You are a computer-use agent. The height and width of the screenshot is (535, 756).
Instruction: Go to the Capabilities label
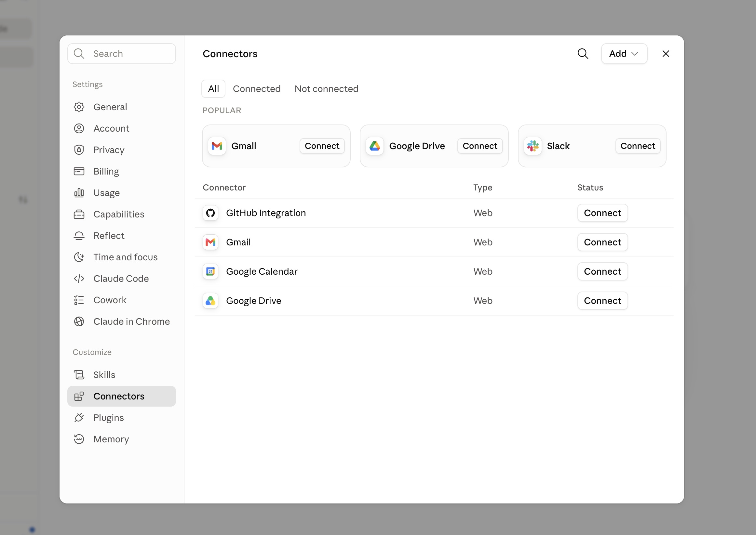119,214
